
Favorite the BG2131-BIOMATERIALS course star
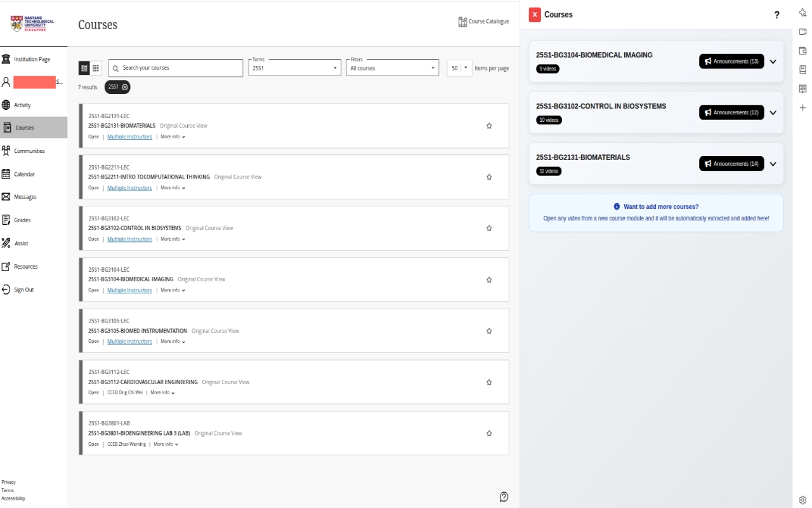click(489, 126)
